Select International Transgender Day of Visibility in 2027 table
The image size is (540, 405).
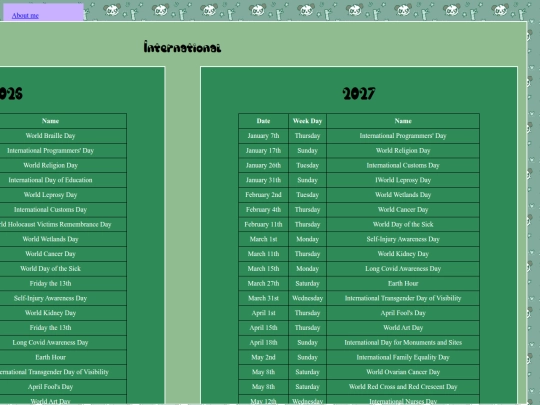pyautogui.click(x=403, y=298)
